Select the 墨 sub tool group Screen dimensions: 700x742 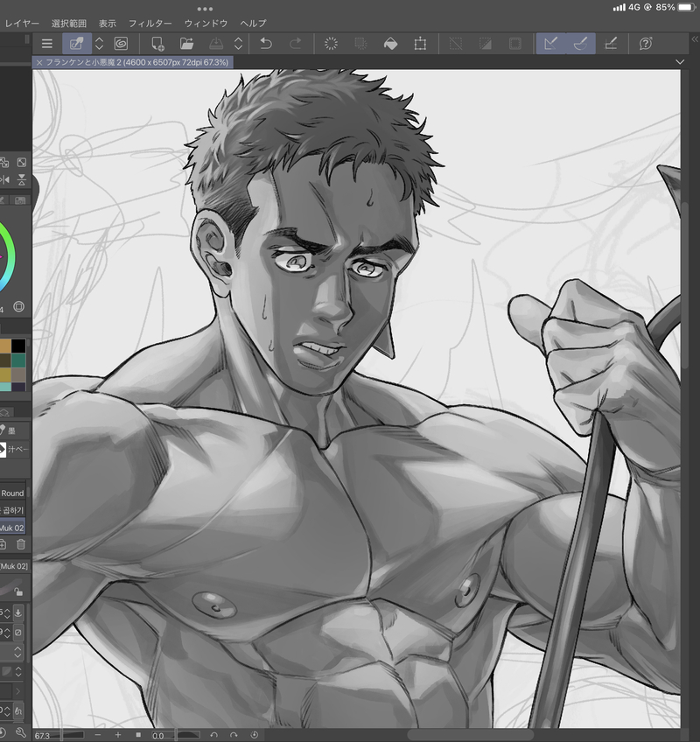coord(14,430)
